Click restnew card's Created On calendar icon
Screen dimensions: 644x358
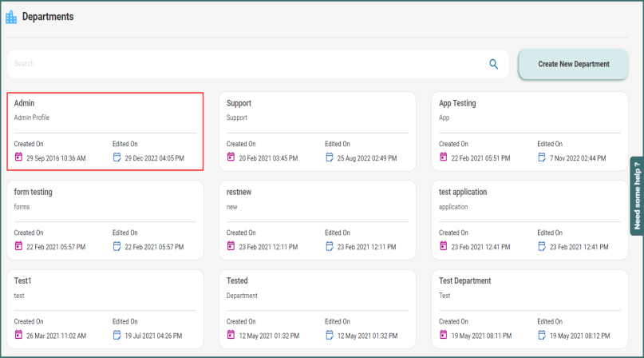coord(231,247)
